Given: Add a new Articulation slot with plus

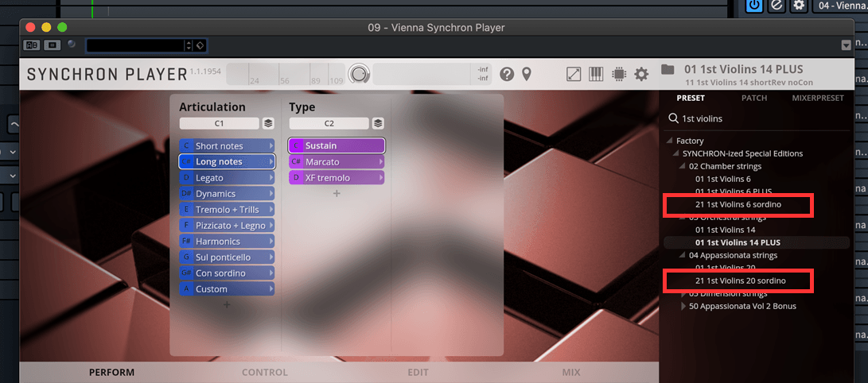Looking at the screenshot, I should pyautogui.click(x=227, y=304).
